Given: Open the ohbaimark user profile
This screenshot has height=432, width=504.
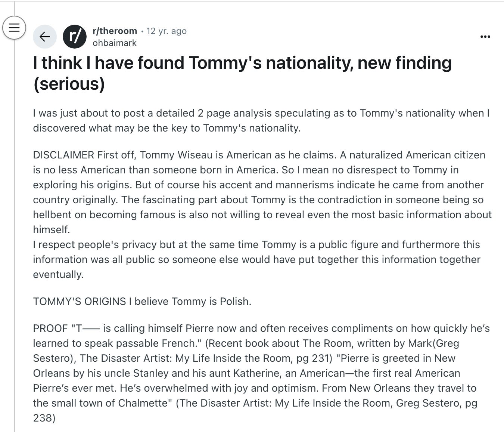Looking at the screenshot, I should [x=115, y=43].
